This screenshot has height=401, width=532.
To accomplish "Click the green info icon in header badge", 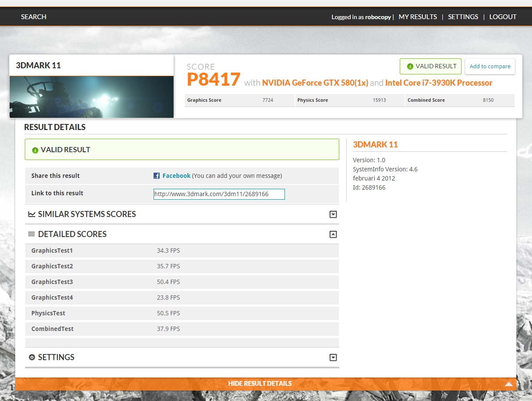I will [410, 67].
